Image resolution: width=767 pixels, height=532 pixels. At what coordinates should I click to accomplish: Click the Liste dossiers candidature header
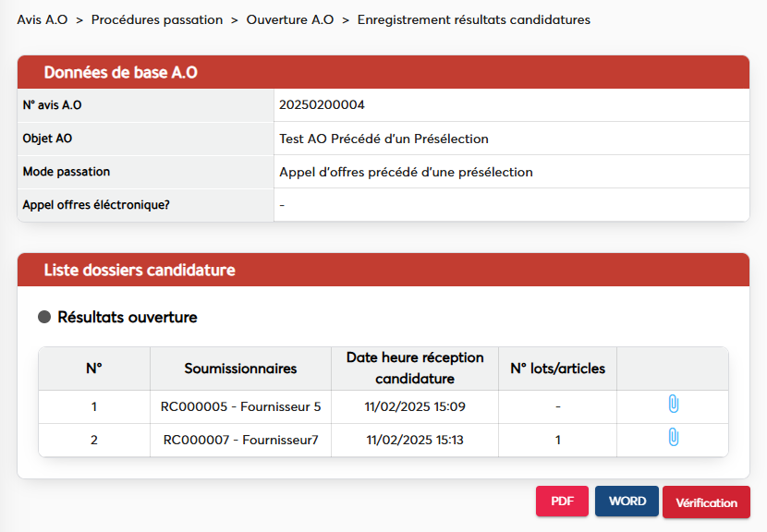[140, 271]
